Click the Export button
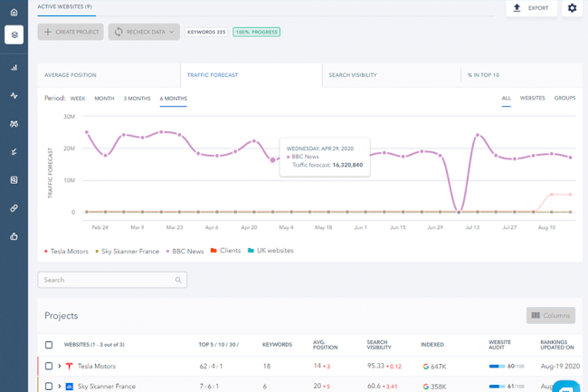 pos(531,8)
